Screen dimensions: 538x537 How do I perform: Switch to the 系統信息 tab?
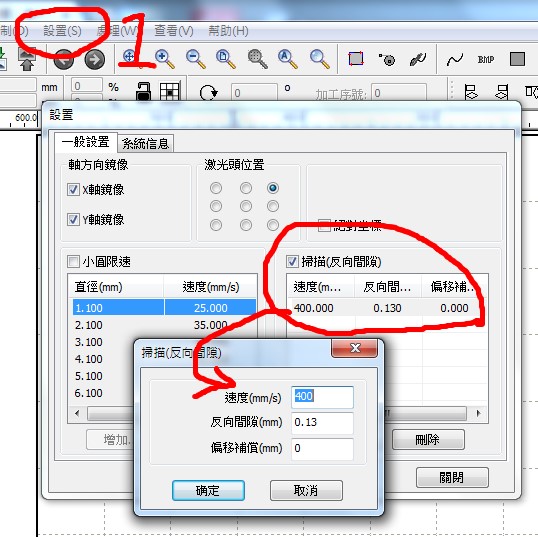click(x=145, y=143)
